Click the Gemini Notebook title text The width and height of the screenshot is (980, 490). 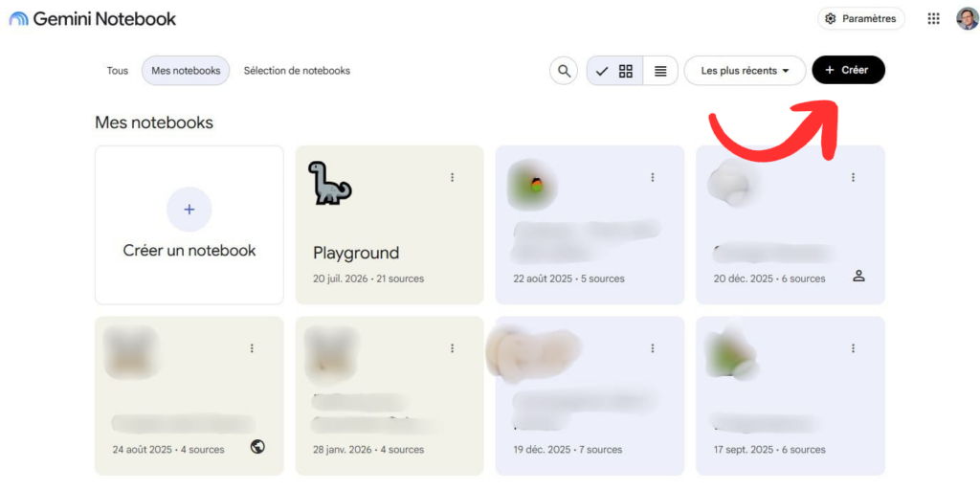104,19
